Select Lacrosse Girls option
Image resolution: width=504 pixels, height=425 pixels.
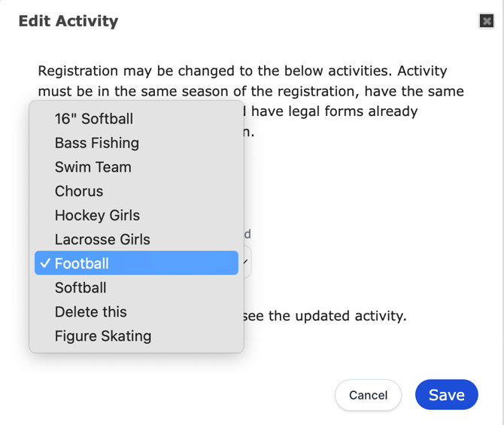pos(136,239)
